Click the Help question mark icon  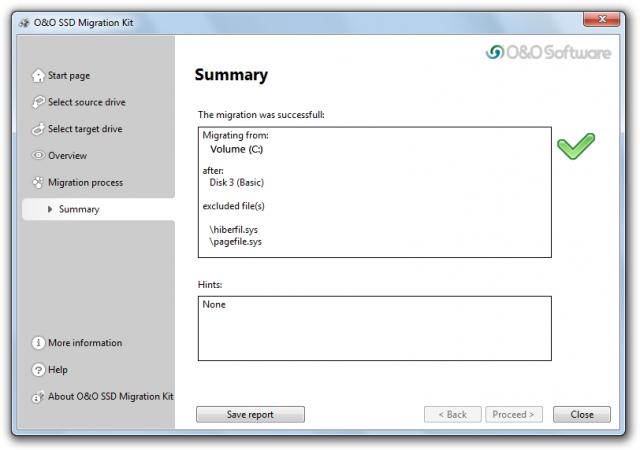coord(38,370)
